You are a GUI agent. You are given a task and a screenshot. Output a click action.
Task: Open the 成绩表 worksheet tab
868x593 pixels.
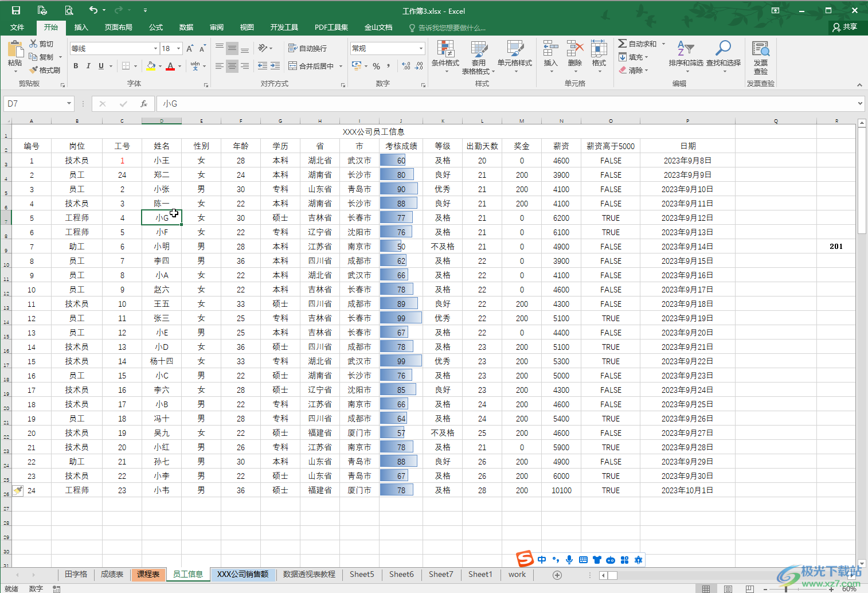coord(112,575)
